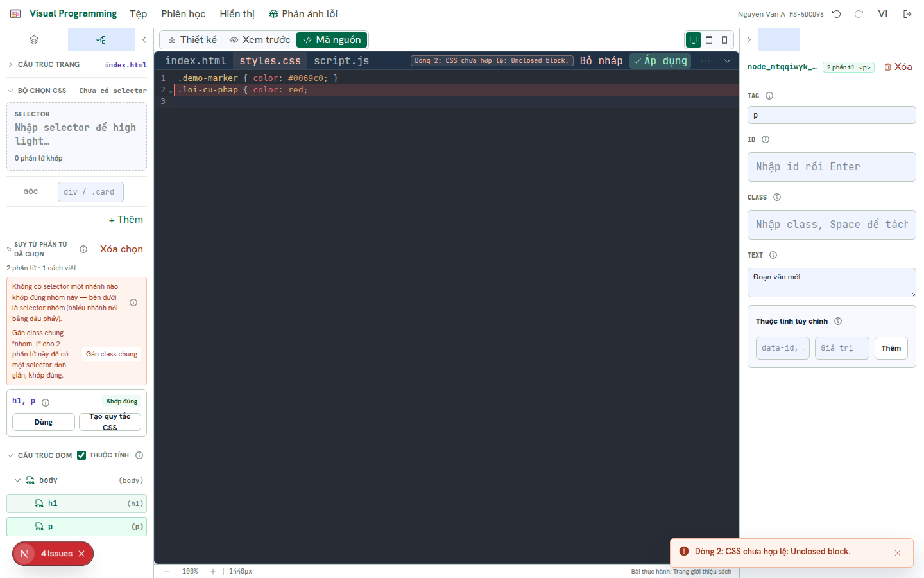The width and height of the screenshot is (924, 578).
Task: Select the h1 node in DOM tree
Action: pos(76,504)
